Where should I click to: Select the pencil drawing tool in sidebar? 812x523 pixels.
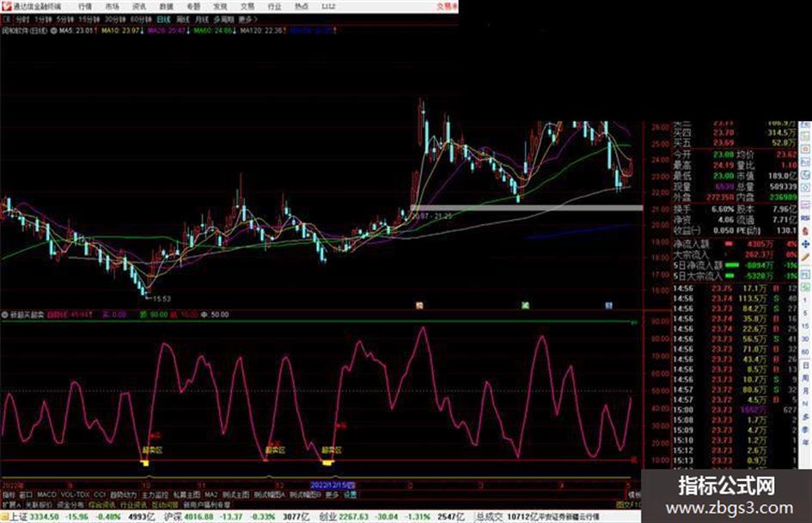tap(805, 258)
